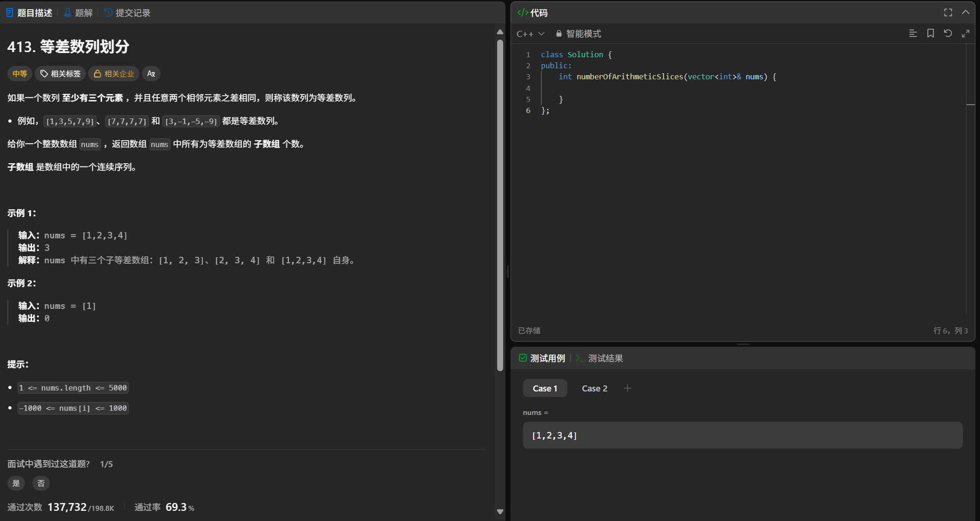Click the 相关企业 related companies button
Screen dimensions: 980x521
pos(114,74)
